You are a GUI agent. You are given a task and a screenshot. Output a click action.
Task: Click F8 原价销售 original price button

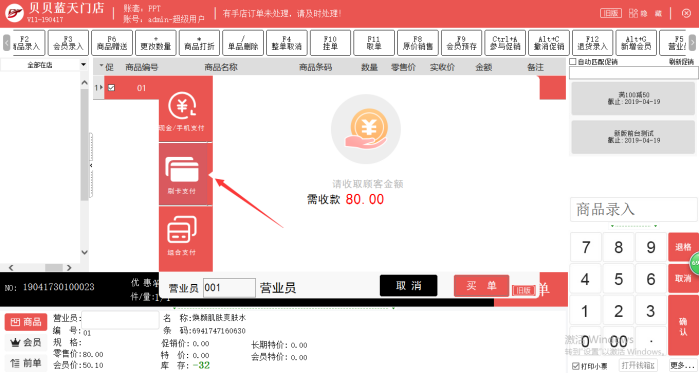pyautogui.click(x=417, y=43)
